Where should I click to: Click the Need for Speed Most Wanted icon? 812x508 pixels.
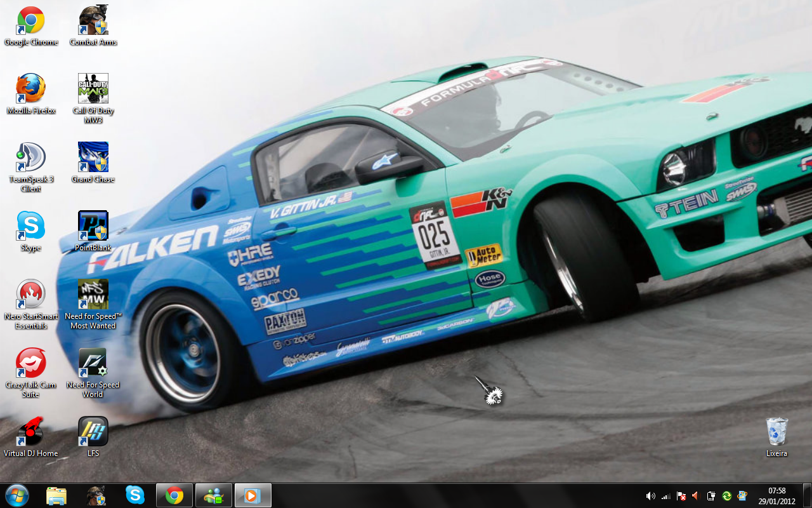pyautogui.click(x=93, y=304)
